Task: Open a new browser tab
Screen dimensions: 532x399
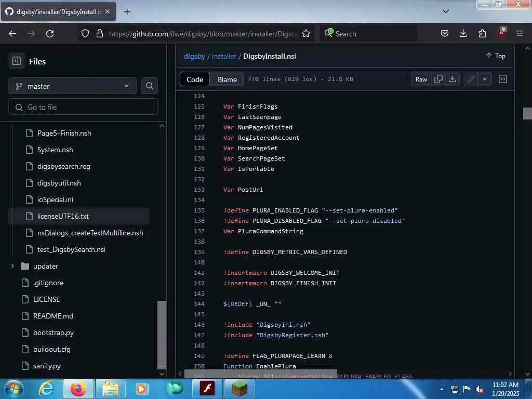Action: pyautogui.click(x=127, y=11)
